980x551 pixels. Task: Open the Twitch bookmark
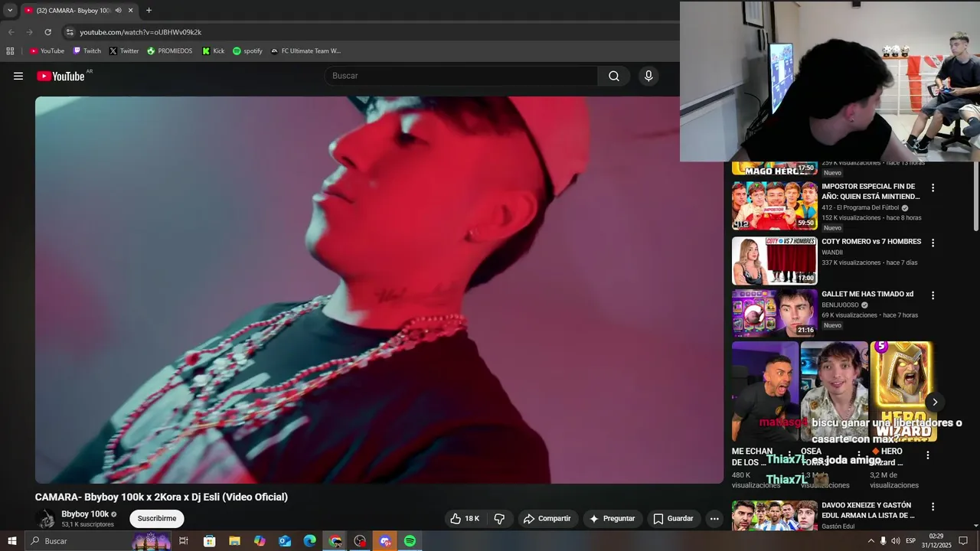[x=87, y=51]
